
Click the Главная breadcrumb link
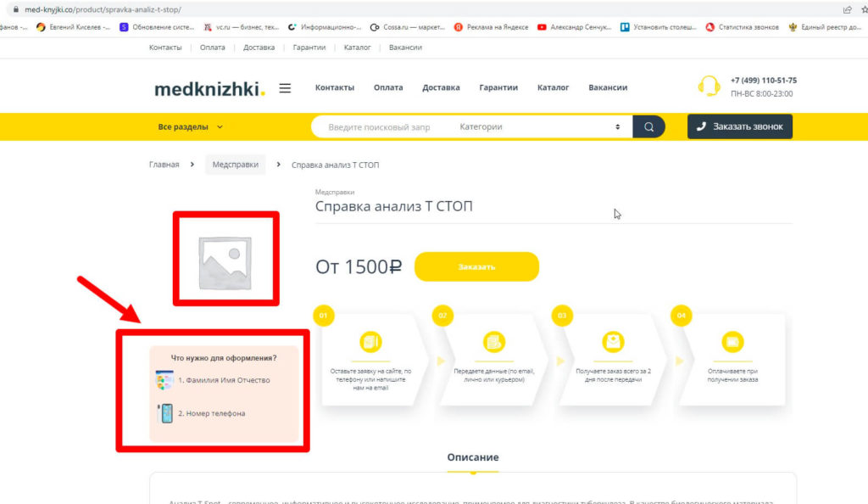pos(164,165)
